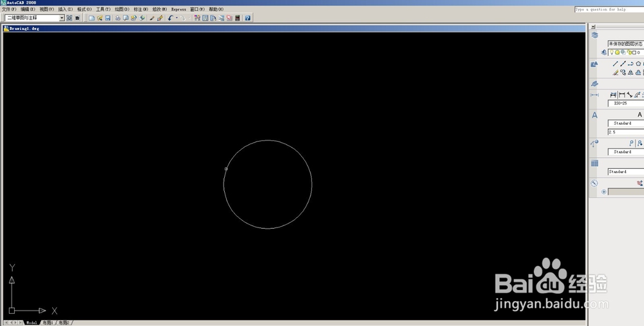Click the My Workspace icon beside the gear
The width and height of the screenshot is (644, 326).
coord(77,18)
